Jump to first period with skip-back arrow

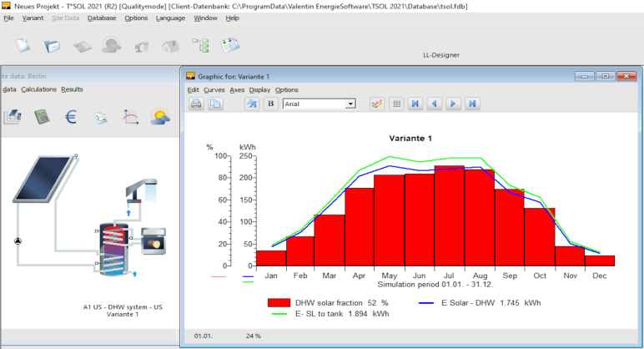coord(415,104)
